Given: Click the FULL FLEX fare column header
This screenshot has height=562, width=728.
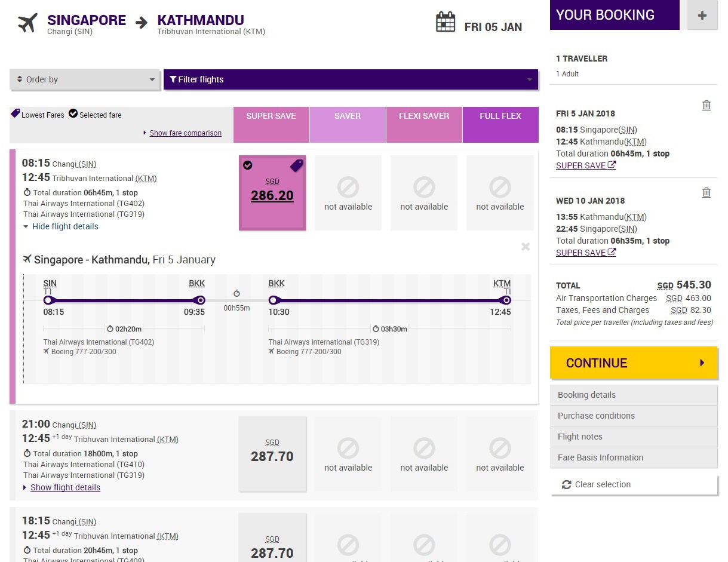Looking at the screenshot, I should point(500,124).
